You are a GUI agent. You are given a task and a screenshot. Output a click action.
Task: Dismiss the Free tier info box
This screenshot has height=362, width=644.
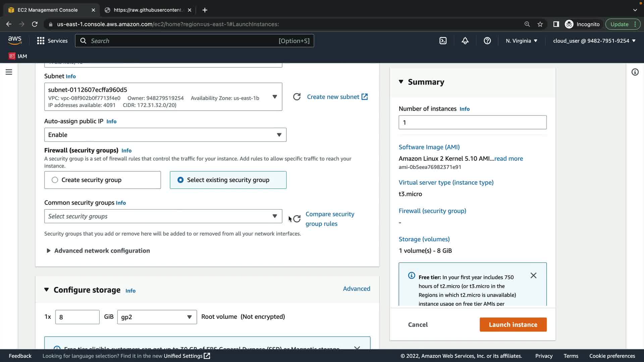pyautogui.click(x=533, y=276)
